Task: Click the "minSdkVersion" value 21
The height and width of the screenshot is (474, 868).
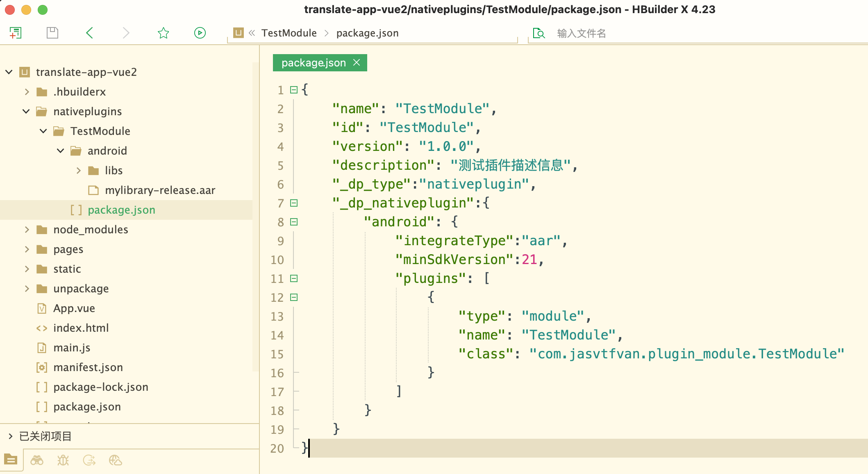Action: [529, 260]
